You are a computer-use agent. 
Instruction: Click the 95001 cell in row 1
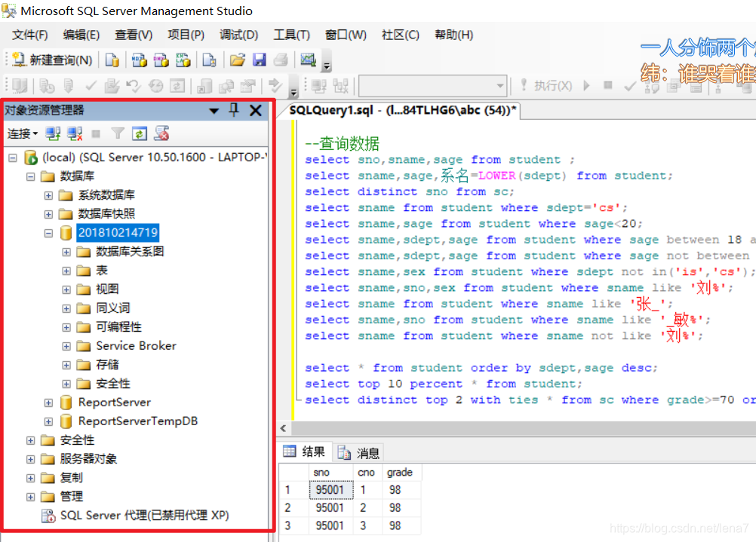(x=330, y=490)
